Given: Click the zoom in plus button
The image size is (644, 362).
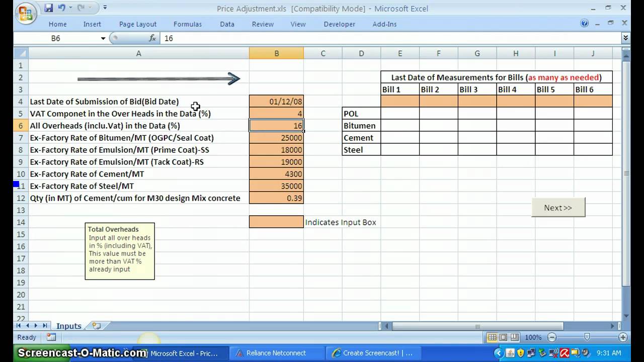Looking at the screenshot, I should click(x=623, y=337).
